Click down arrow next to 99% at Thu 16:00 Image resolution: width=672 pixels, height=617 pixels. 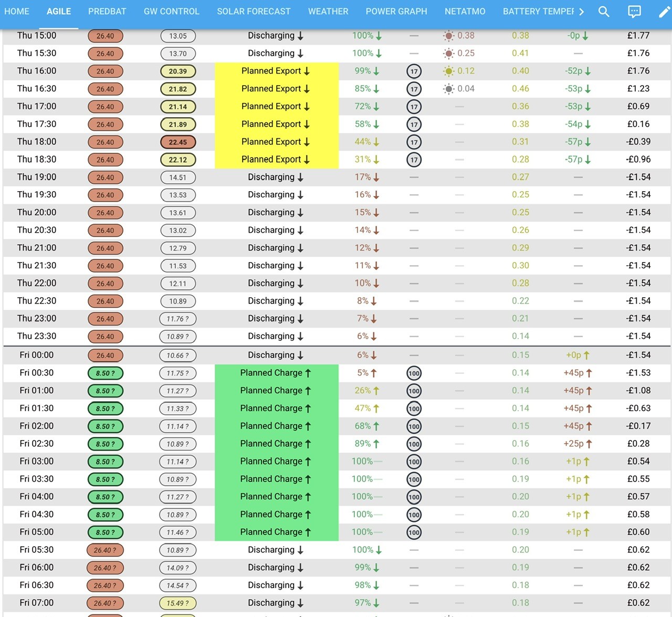click(x=376, y=71)
